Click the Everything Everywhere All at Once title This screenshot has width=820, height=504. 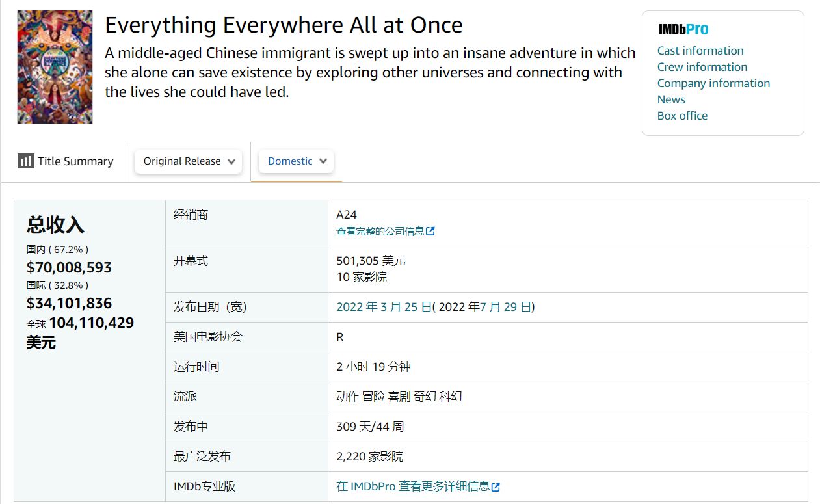coord(284,25)
